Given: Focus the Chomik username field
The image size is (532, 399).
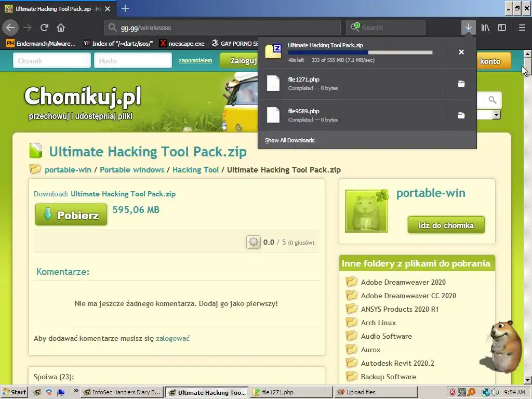Looking at the screenshot, I should pyautogui.click(x=52, y=61).
